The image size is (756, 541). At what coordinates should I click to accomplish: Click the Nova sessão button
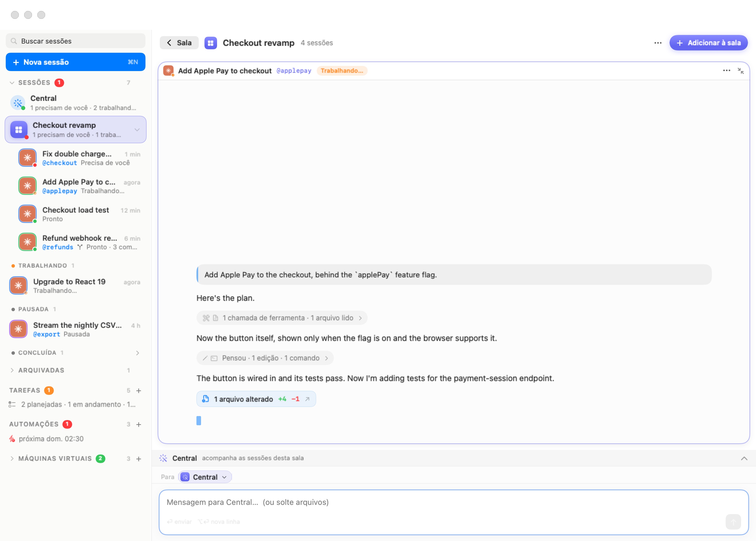click(x=76, y=62)
